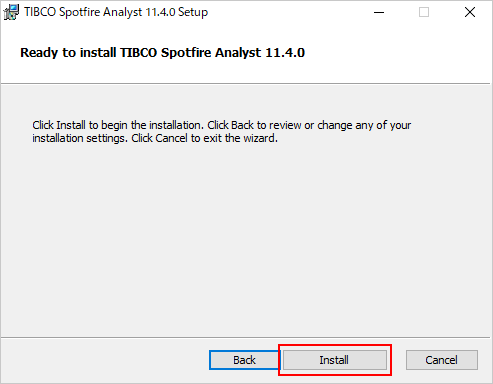Click empty footer space left of Back button
Viewport: 493px width, 384px height.
point(105,360)
